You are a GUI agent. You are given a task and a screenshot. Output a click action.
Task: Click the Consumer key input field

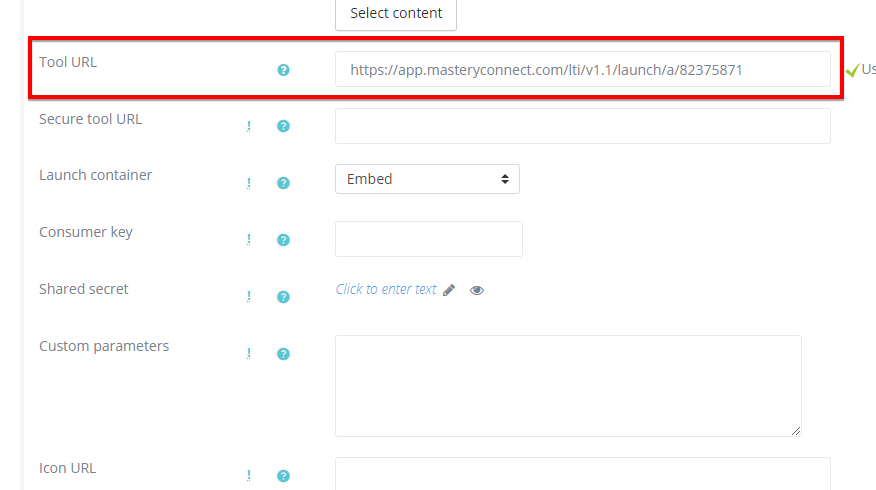pyautogui.click(x=428, y=239)
